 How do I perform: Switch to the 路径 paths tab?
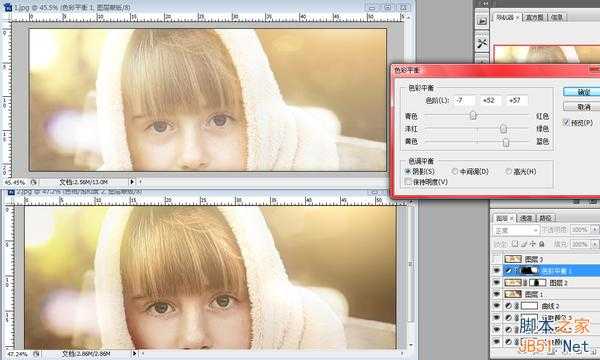pos(545,218)
